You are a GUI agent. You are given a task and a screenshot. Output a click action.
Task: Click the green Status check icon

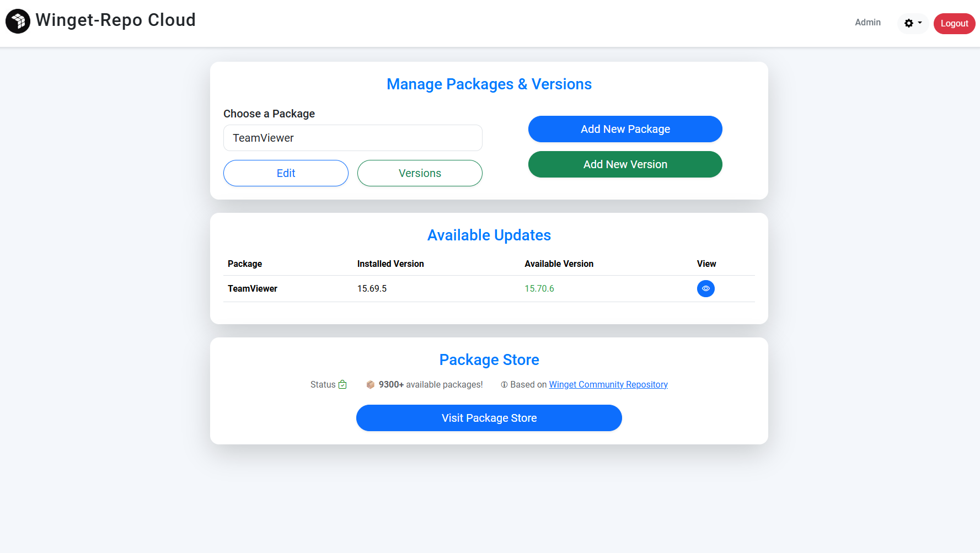click(x=342, y=384)
